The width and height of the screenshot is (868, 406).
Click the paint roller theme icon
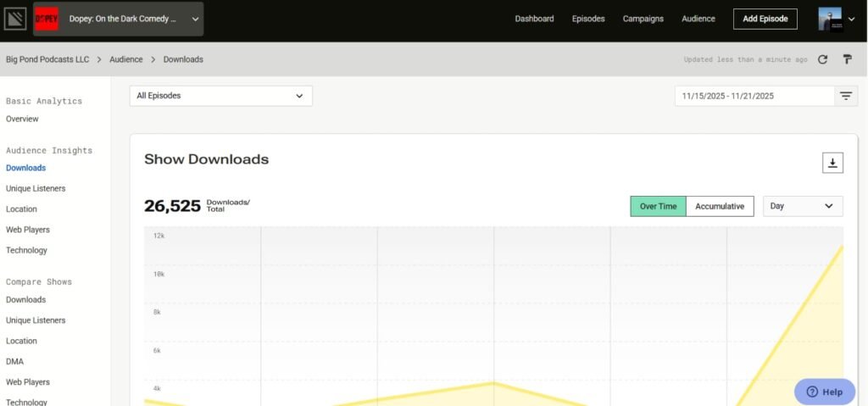click(x=847, y=59)
